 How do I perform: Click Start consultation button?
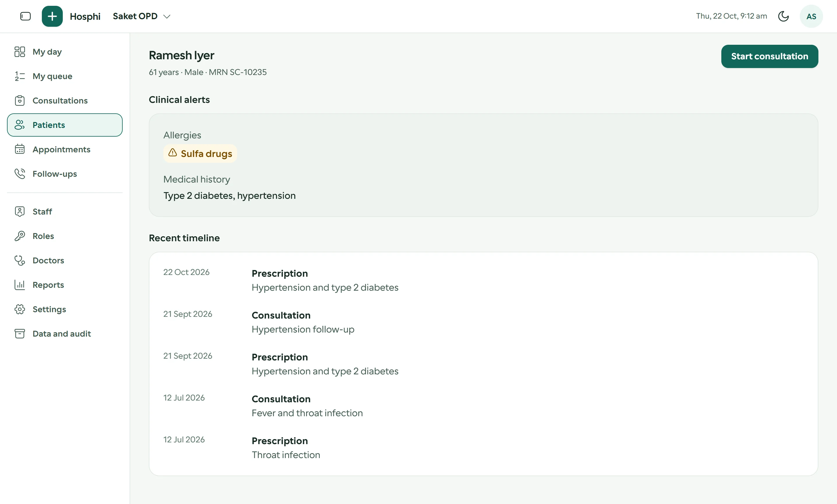769,56
